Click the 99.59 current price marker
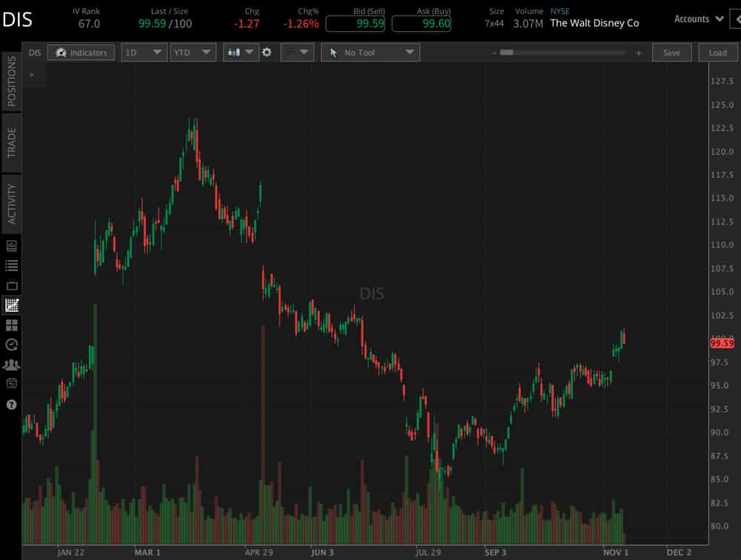 (x=722, y=344)
